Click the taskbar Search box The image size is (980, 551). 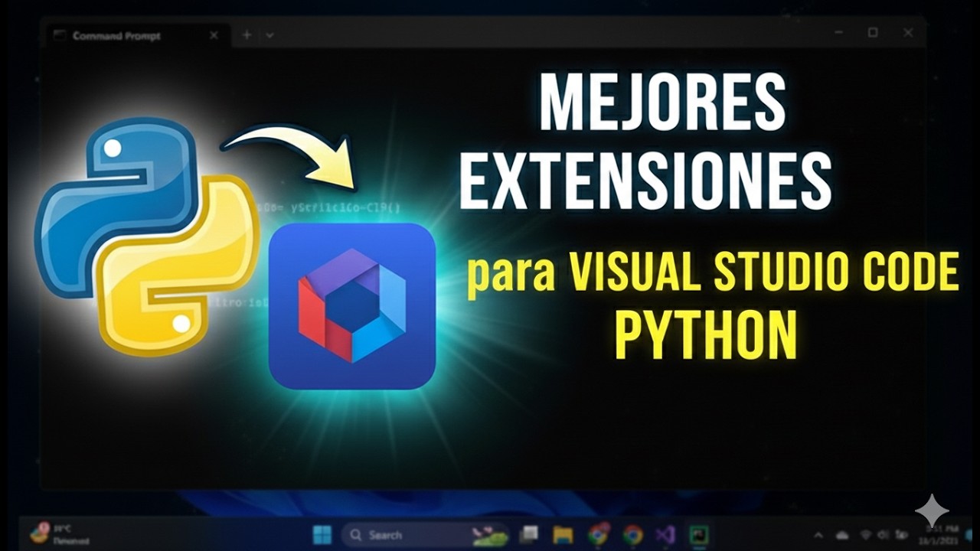[x=425, y=534]
